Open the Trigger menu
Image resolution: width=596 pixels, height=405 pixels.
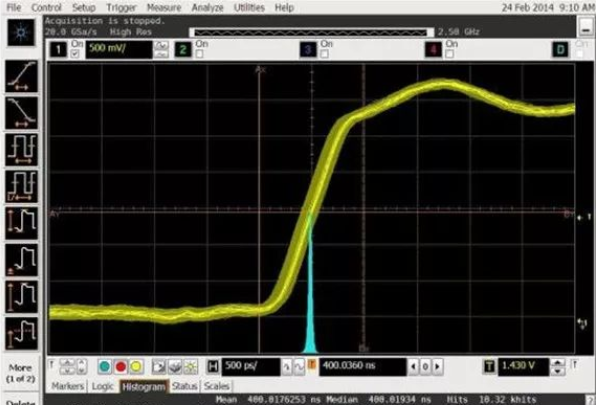point(121,8)
